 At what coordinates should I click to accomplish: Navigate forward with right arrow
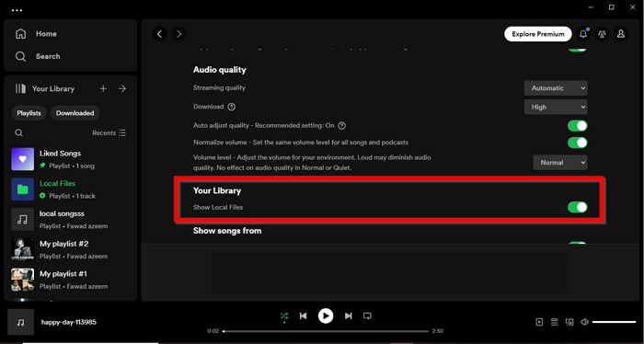tap(178, 34)
